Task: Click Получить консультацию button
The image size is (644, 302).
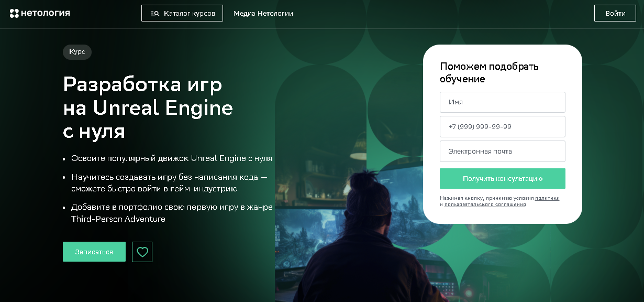Action: coord(503,178)
